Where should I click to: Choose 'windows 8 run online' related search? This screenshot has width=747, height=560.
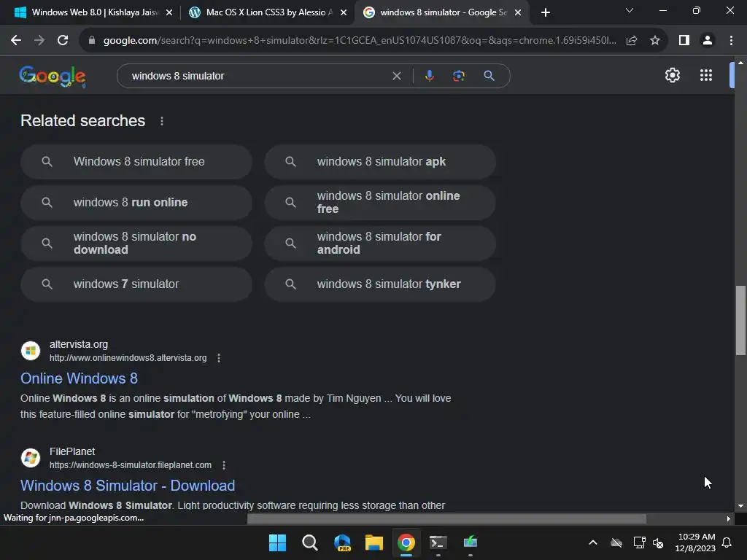136,203
